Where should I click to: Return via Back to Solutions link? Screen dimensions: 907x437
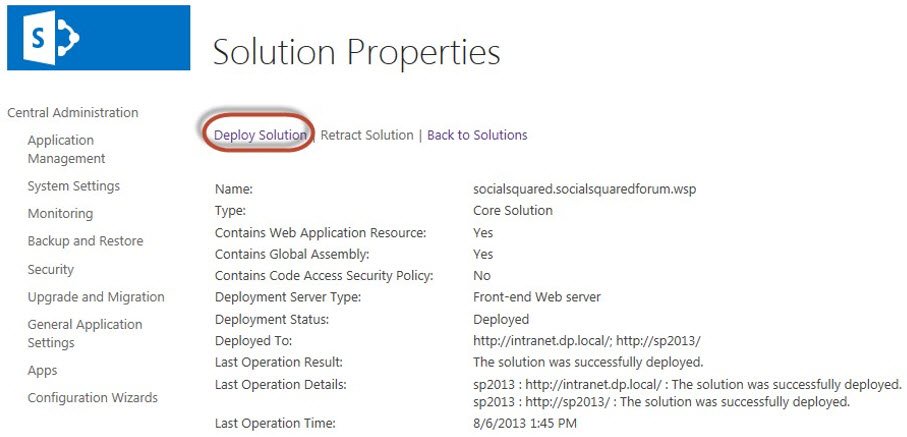pos(477,135)
